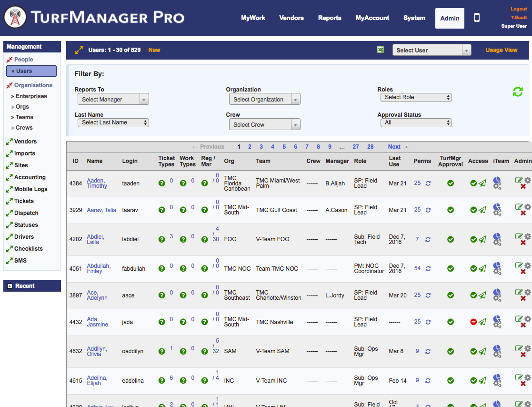Open Select Organization dropdown

[x=265, y=100]
